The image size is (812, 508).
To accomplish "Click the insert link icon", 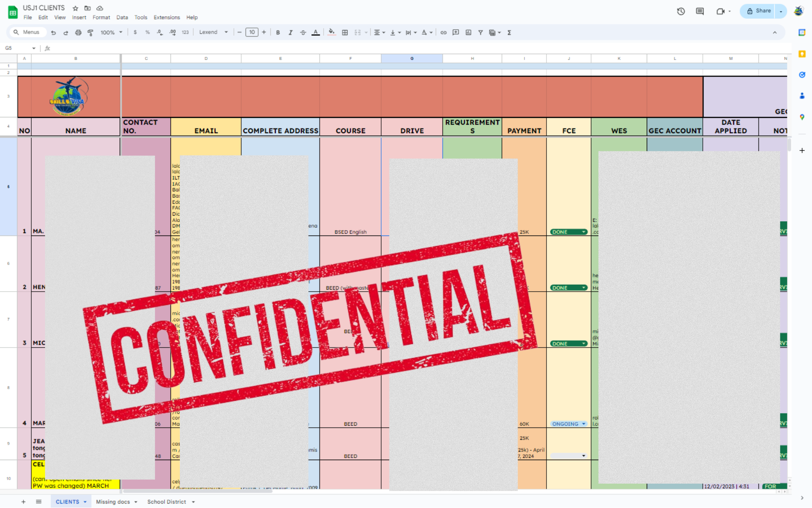I will tap(443, 32).
